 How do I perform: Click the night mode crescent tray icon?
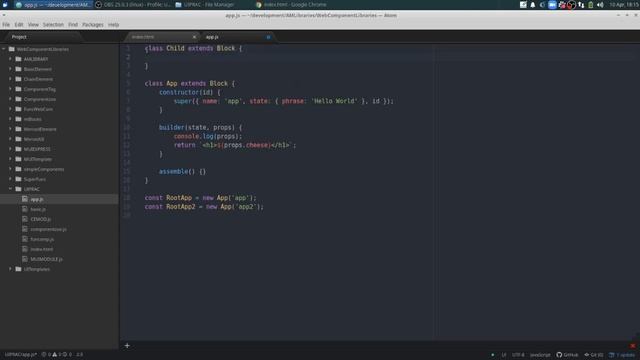[x=542, y=5]
